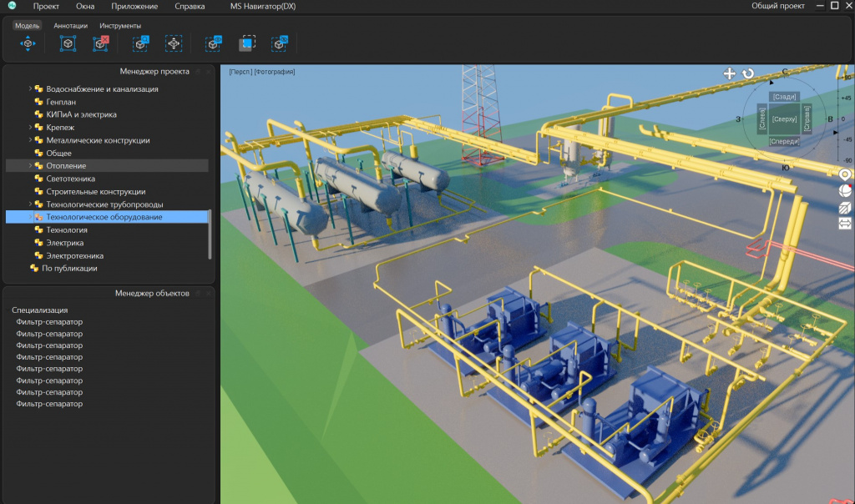Expand the Технологические трубопроводы node
This screenshot has height=504, width=855.
click(x=30, y=204)
